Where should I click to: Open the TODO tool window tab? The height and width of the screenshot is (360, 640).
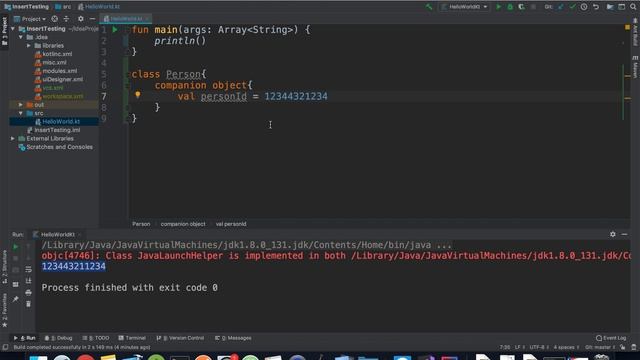tap(96, 338)
